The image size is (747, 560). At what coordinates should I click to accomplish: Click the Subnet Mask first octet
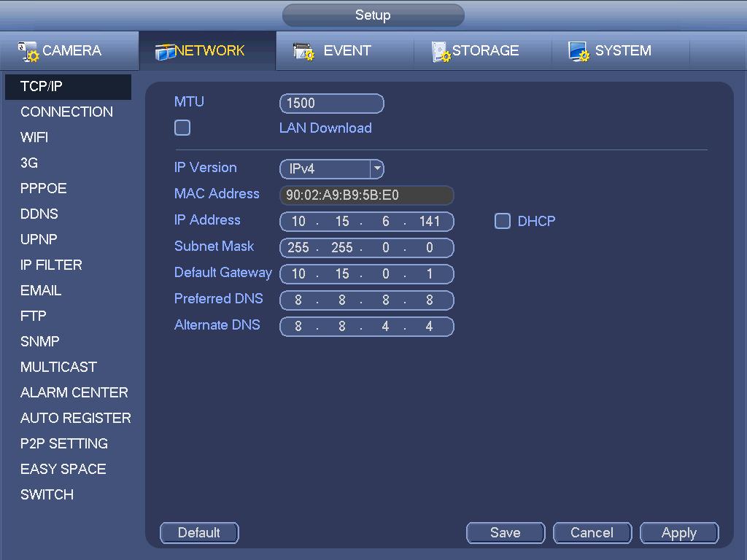[298, 248]
